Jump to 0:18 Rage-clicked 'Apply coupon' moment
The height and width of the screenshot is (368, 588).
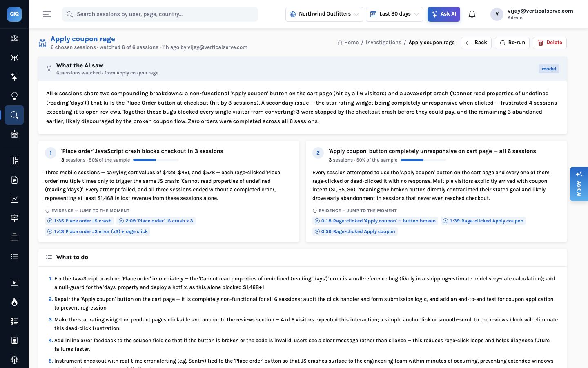[375, 221]
